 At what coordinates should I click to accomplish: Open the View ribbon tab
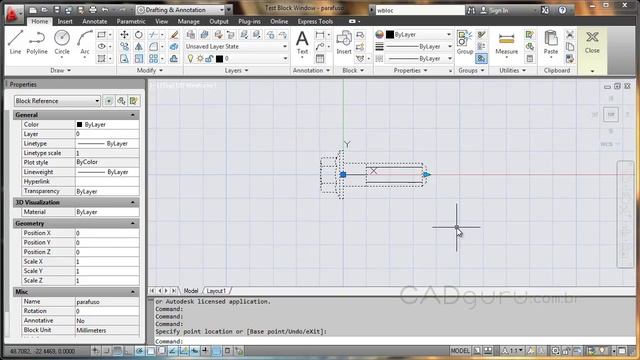pyautogui.click(x=161, y=21)
